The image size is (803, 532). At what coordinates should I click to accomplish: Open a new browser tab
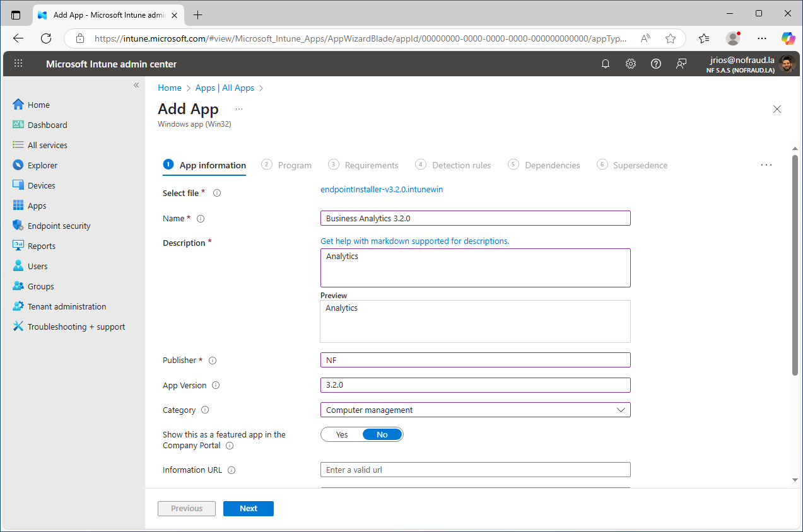(x=197, y=14)
